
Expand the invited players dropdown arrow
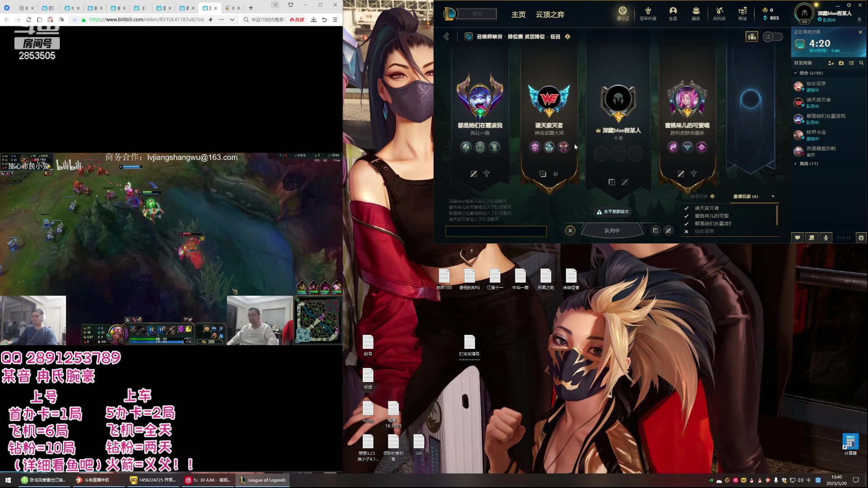point(773,197)
